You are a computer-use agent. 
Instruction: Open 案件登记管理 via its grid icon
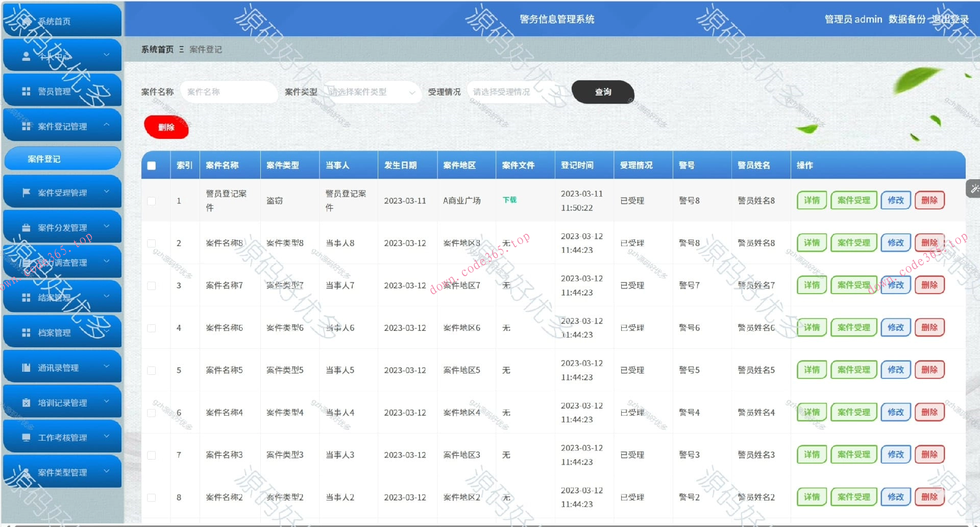point(26,126)
